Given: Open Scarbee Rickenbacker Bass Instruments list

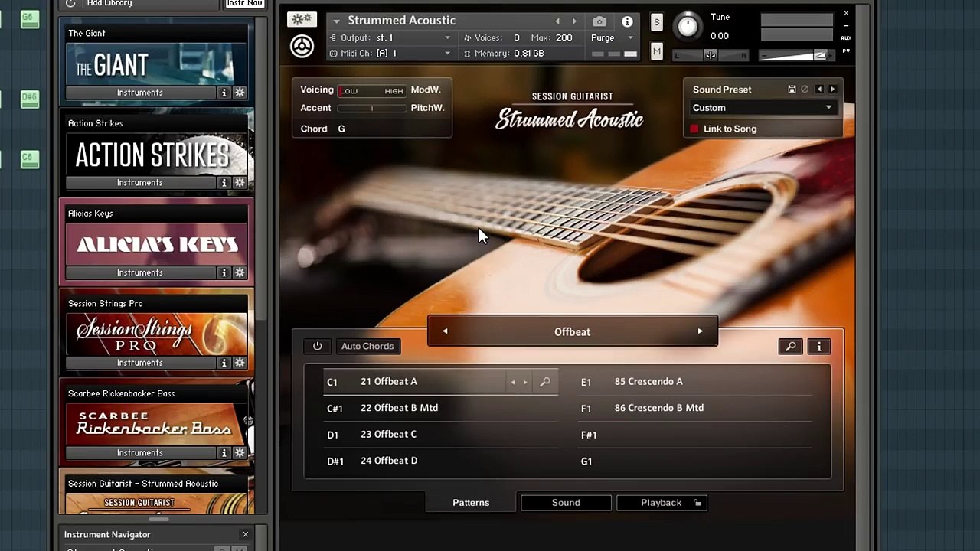Looking at the screenshot, I should 140,453.
